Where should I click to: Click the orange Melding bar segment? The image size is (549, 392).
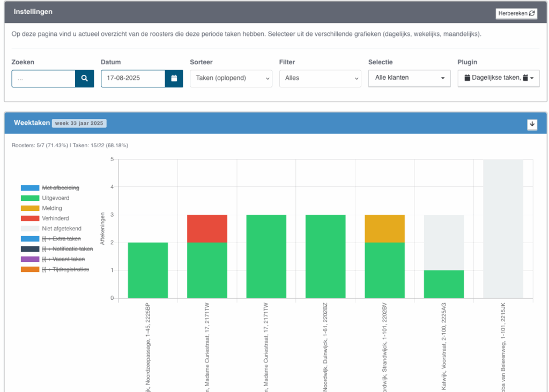point(384,229)
